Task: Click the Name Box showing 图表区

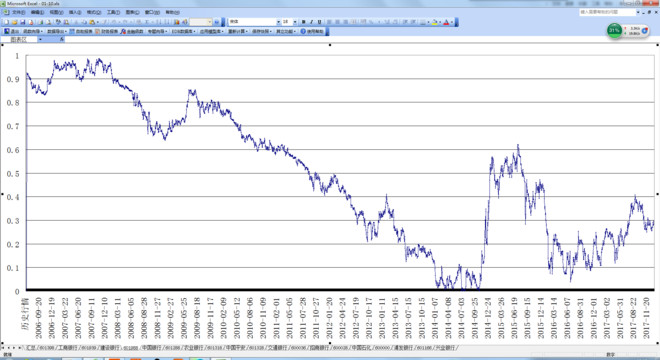Action: pyautogui.click(x=19, y=39)
